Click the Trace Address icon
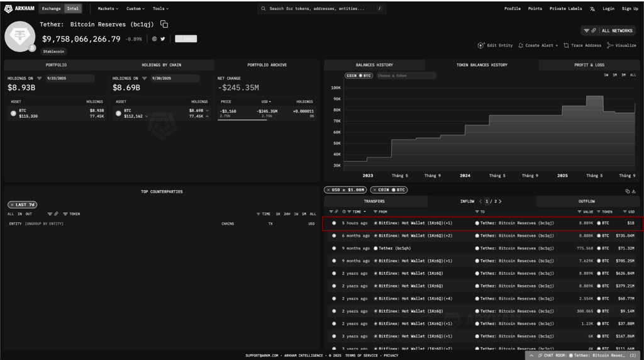 [x=567, y=45]
